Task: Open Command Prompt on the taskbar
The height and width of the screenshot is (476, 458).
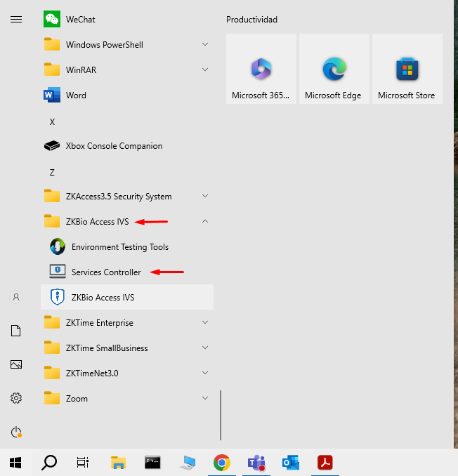Action: tap(152, 463)
